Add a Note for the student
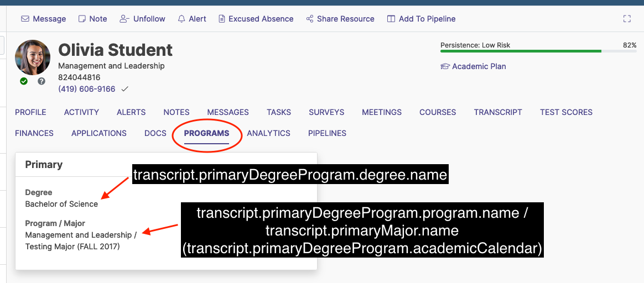Screen dimensions: 644x283 click(x=93, y=19)
